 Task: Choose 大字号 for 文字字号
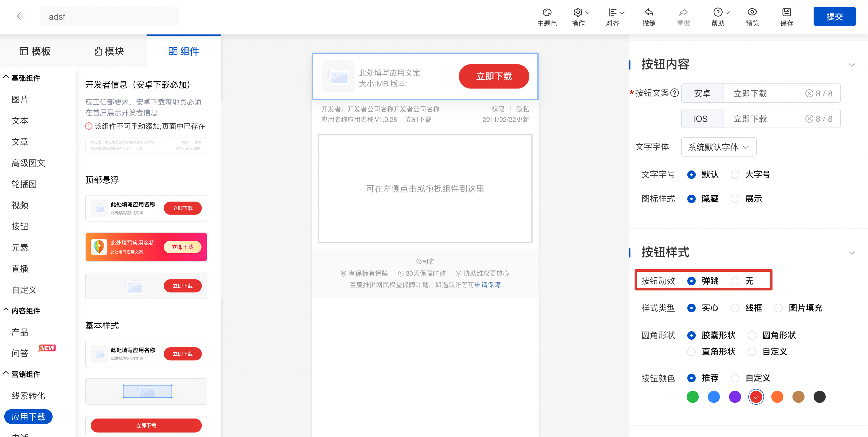coord(735,174)
